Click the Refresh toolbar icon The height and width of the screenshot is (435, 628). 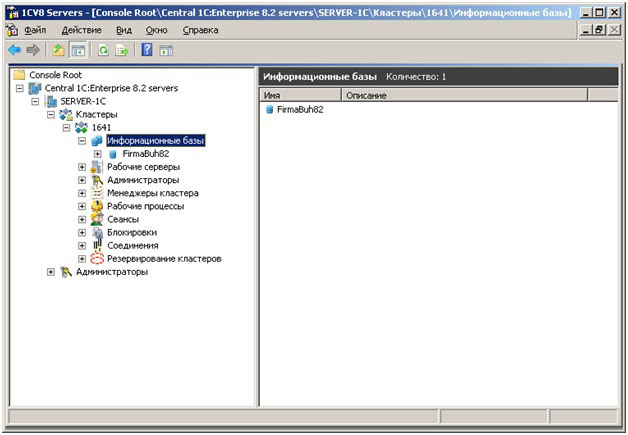103,50
